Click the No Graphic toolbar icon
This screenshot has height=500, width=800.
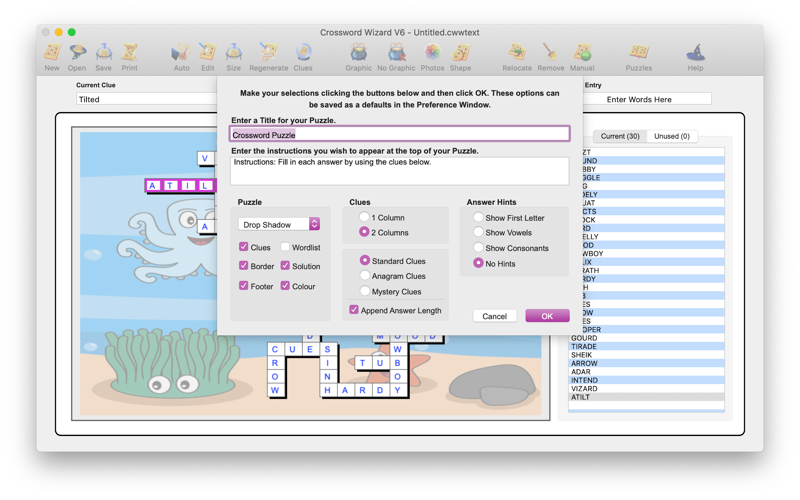pyautogui.click(x=396, y=52)
